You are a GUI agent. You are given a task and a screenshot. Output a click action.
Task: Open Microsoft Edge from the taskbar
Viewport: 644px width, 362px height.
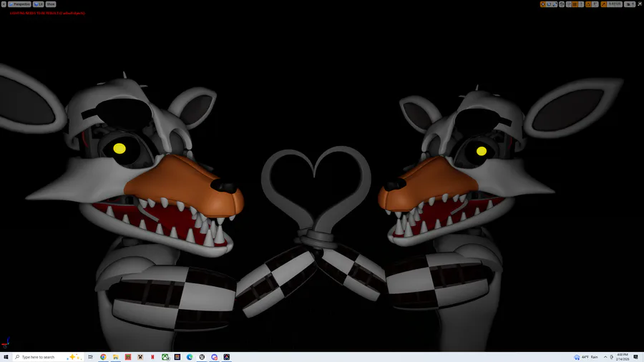[x=190, y=357]
